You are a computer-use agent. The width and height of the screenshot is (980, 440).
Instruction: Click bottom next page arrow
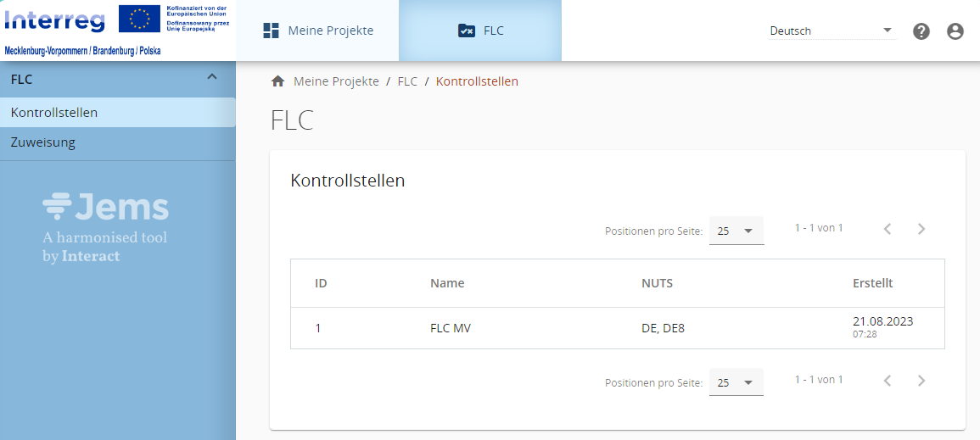point(921,382)
